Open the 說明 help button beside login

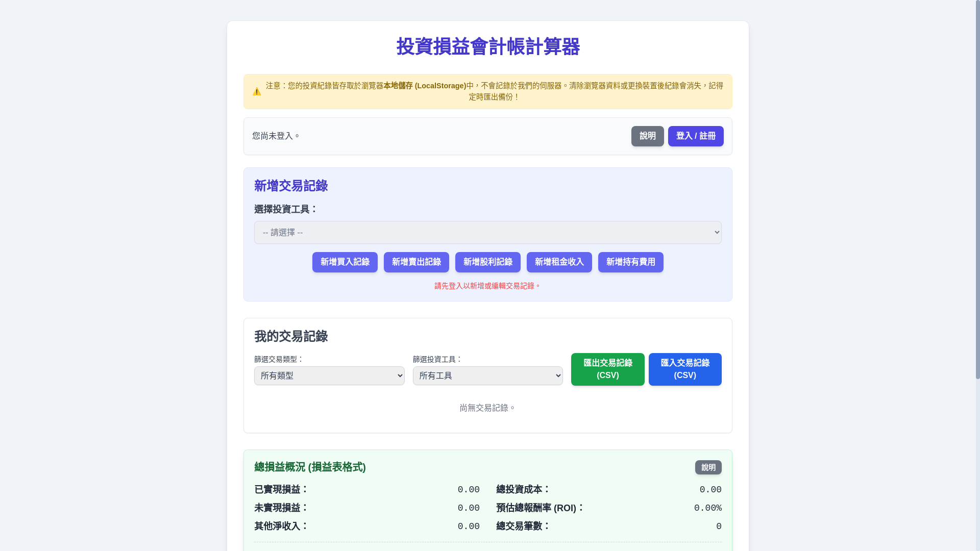[647, 136]
